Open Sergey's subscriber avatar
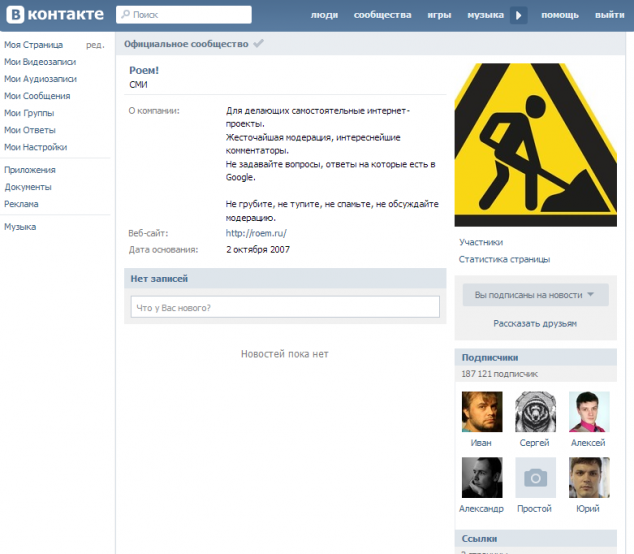 (535, 411)
